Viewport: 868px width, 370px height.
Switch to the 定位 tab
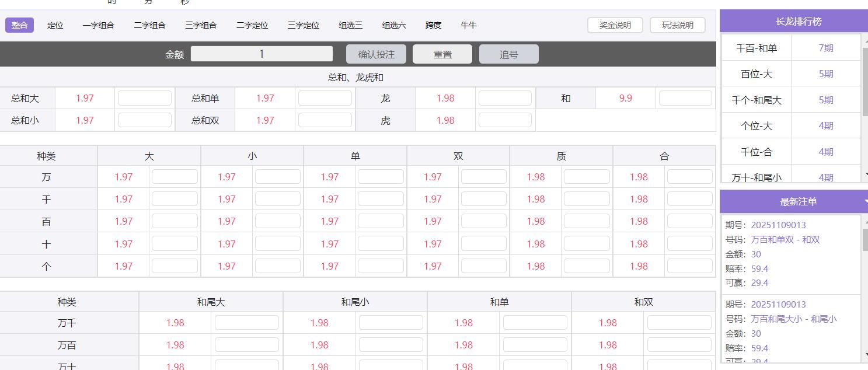pos(55,25)
